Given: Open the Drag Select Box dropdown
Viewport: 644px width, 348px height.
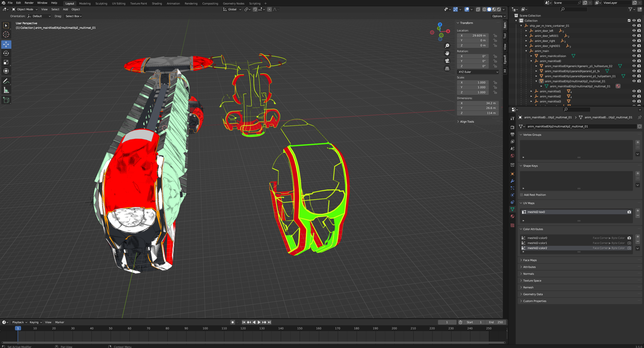Looking at the screenshot, I should [73, 16].
